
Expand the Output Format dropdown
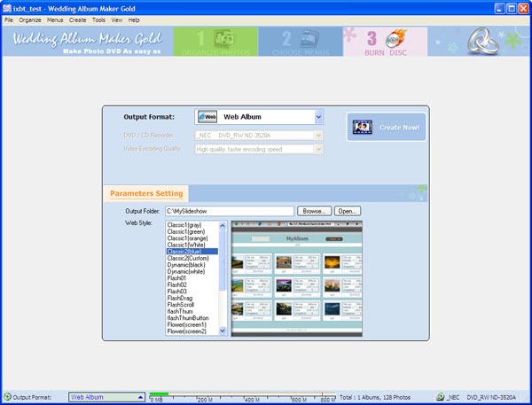coord(318,117)
